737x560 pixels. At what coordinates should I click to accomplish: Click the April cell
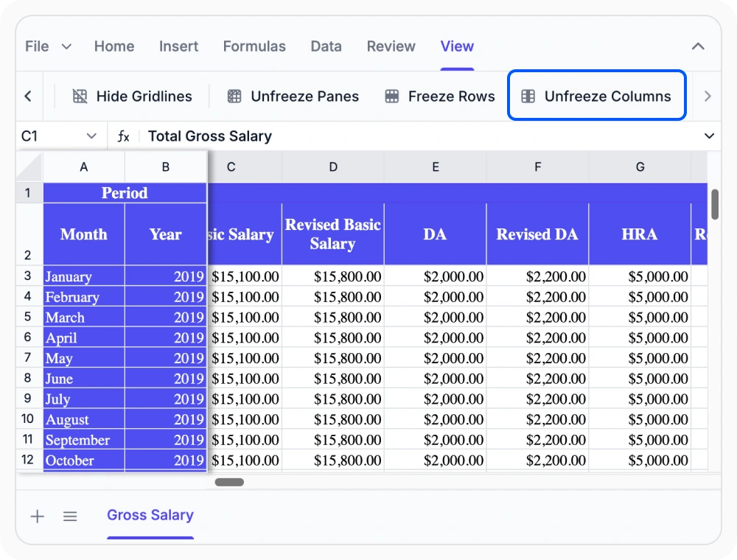[84, 337]
